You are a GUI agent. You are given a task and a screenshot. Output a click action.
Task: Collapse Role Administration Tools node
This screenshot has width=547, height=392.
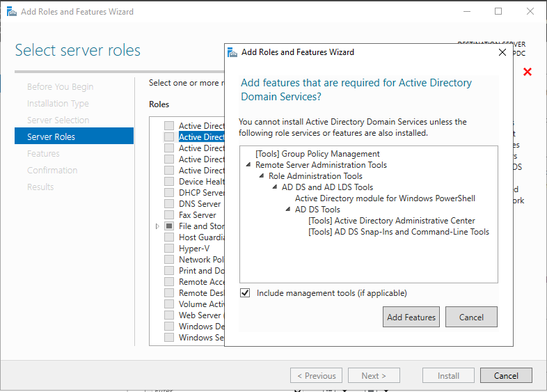click(x=262, y=176)
